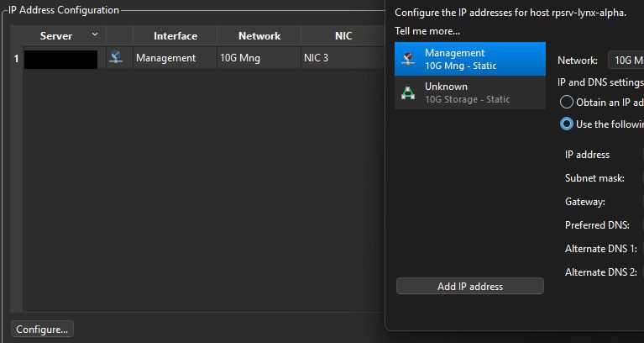644x343 pixels.
Task: Sort by the Interface column header
Action: pyautogui.click(x=175, y=36)
